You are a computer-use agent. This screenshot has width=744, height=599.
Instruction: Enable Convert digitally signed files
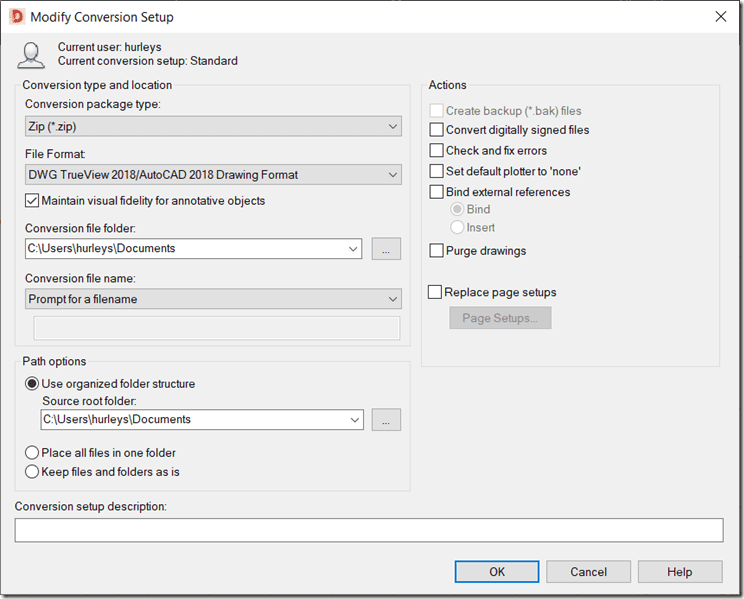click(437, 130)
